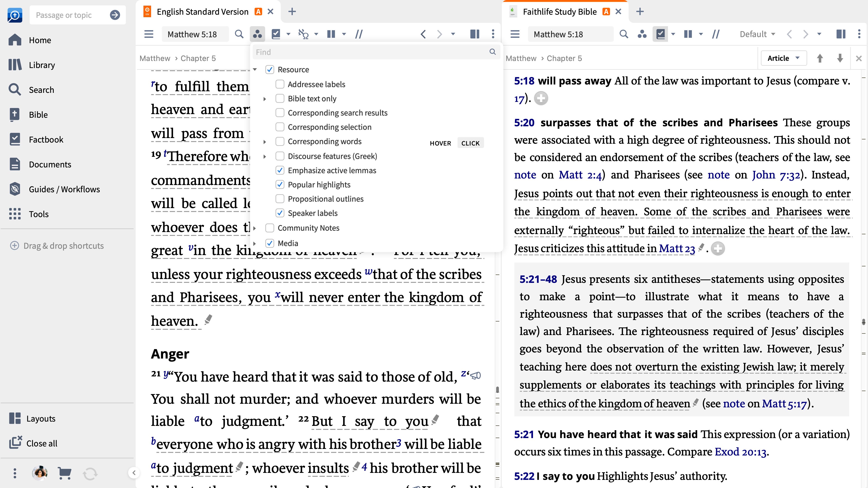Viewport: 868px width, 488px height.
Task: Select CLICK for corresponding words
Action: pos(470,143)
